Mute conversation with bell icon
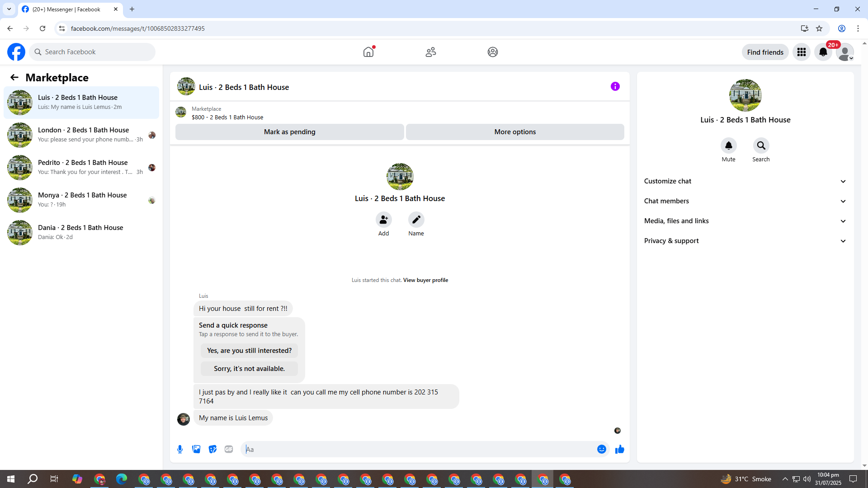This screenshot has height=488, width=868. click(x=728, y=145)
